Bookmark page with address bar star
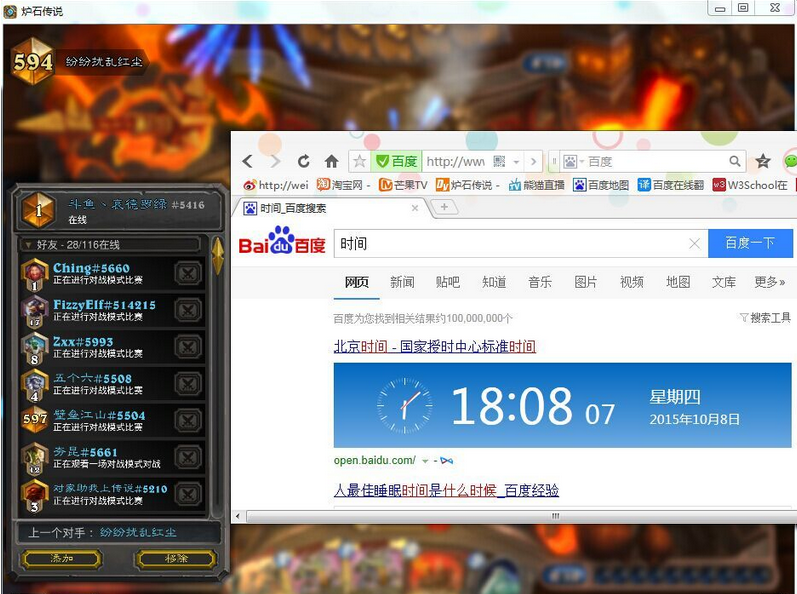This screenshot has height=594, width=797. (359, 162)
